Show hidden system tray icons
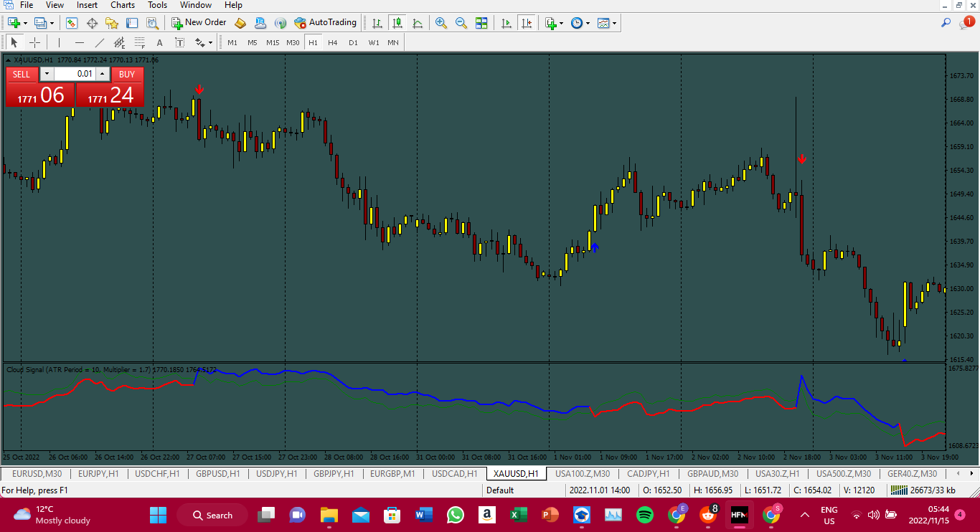This screenshot has height=532, width=980. click(x=805, y=515)
